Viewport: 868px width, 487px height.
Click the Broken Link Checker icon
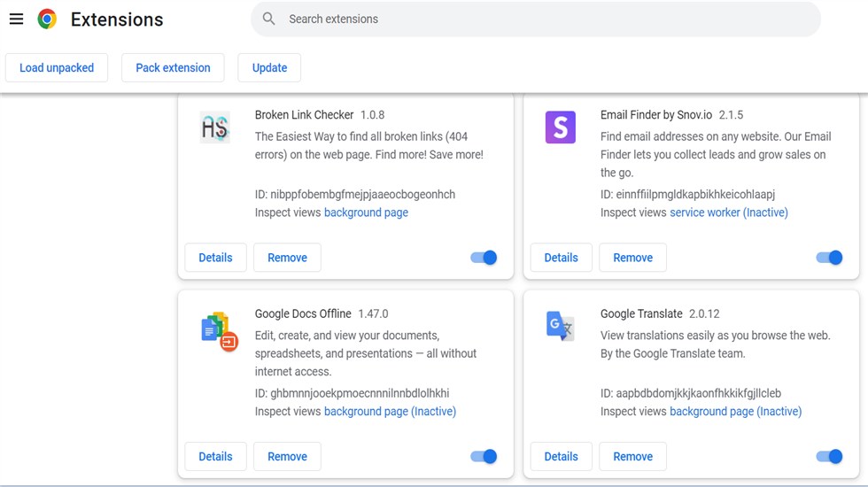214,128
